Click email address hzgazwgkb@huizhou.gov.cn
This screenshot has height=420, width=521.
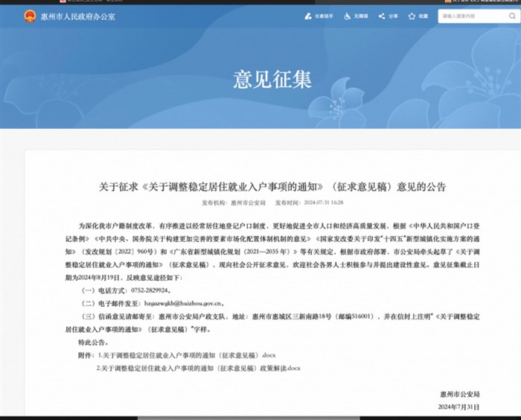(x=185, y=304)
